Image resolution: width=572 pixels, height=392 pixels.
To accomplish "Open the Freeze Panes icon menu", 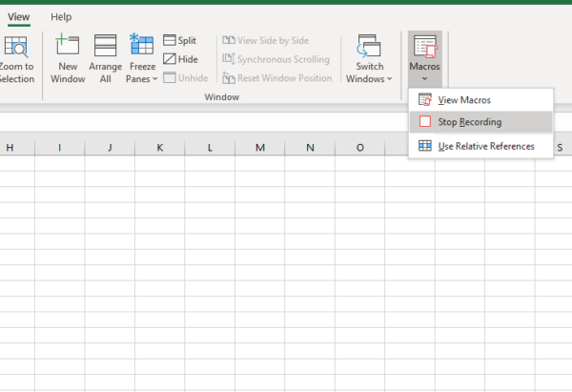I will (x=142, y=47).
